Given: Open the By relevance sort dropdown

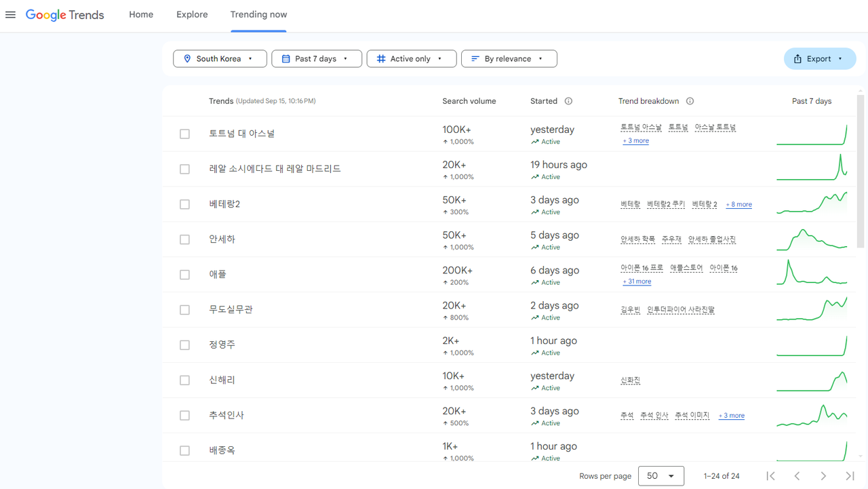Looking at the screenshot, I should [x=509, y=59].
